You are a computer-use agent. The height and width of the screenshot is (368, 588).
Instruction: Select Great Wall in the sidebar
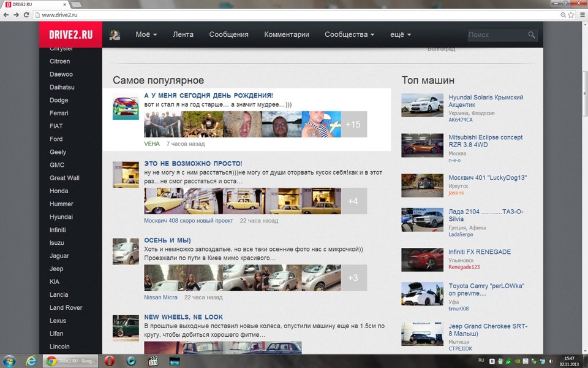click(64, 178)
